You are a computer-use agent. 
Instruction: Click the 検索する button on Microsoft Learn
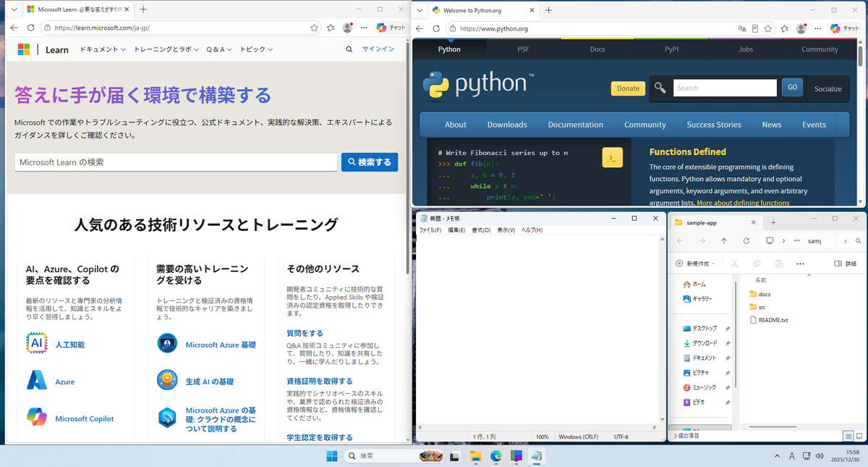click(370, 162)
